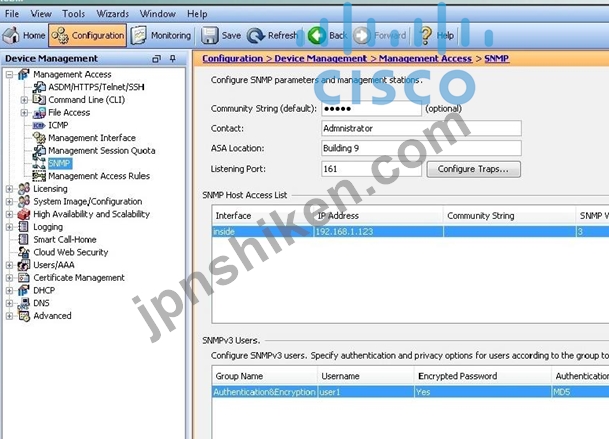Open the Help menu
Screen dimensions: 609x439
tap(197, 14)
